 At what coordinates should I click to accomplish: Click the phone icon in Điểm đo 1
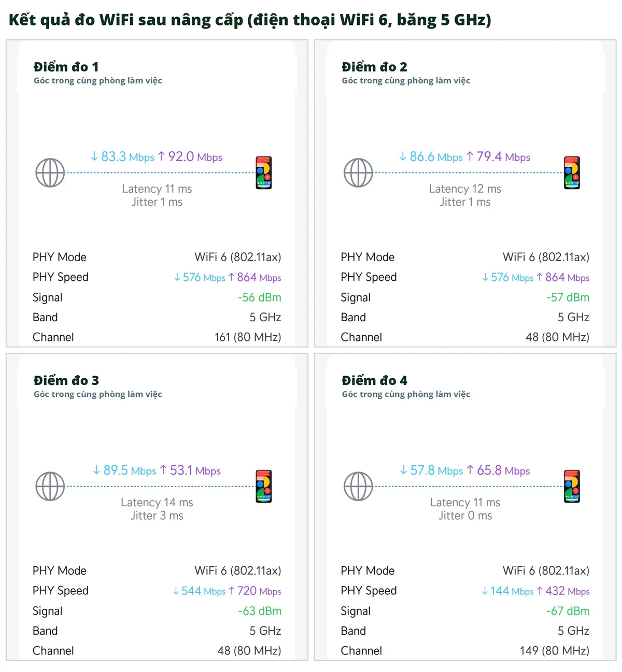click(264, 173)
